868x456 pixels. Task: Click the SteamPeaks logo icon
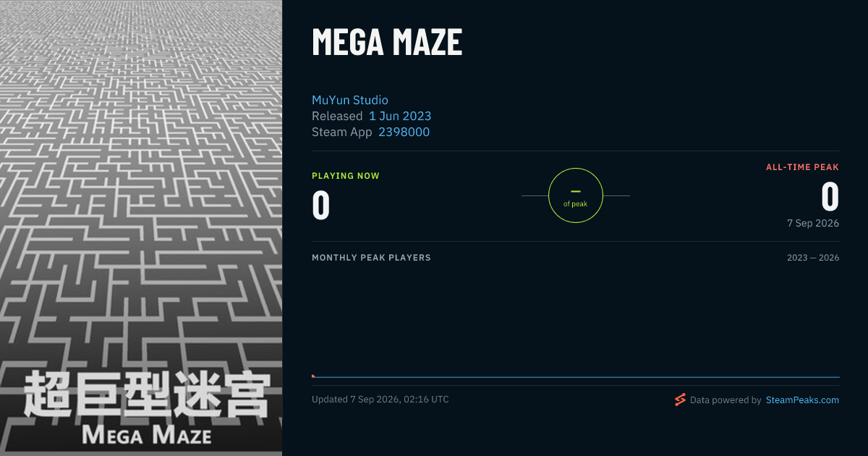point(680,400)
